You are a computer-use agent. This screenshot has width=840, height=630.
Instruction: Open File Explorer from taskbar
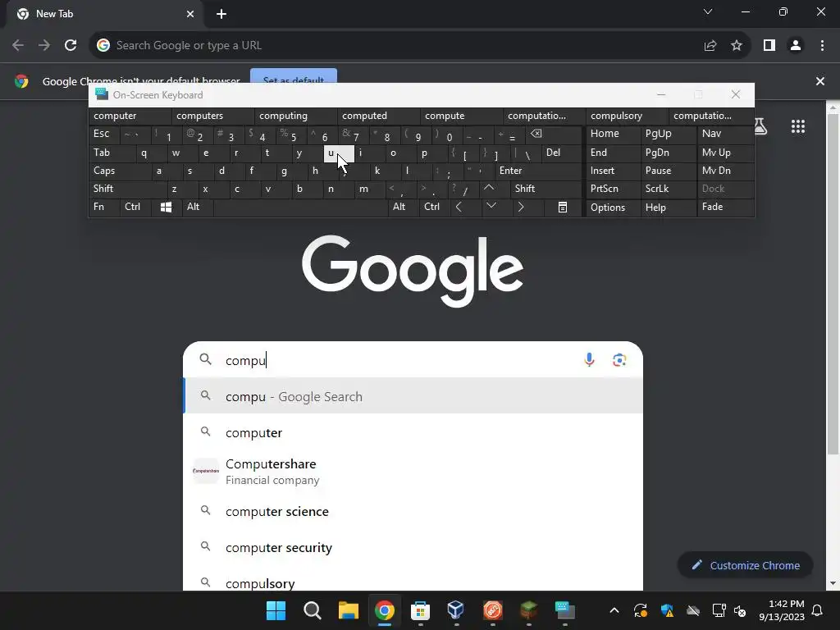tap(348, 610)
